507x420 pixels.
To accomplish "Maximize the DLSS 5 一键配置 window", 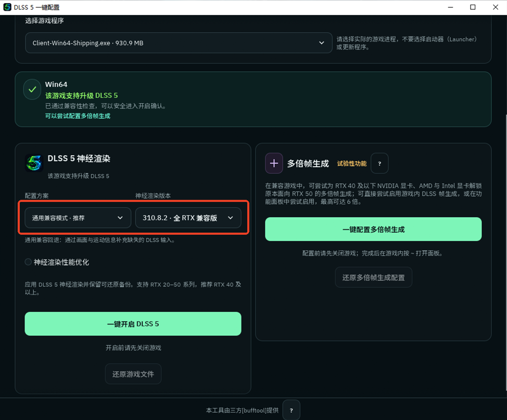I will (473, 7).
